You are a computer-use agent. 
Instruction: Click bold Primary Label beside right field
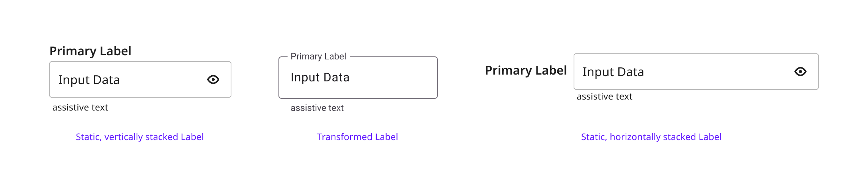[526, 70]
